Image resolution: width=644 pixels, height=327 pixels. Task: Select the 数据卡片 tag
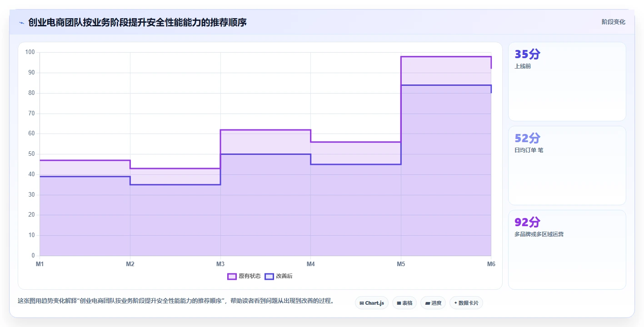[466, 303]
